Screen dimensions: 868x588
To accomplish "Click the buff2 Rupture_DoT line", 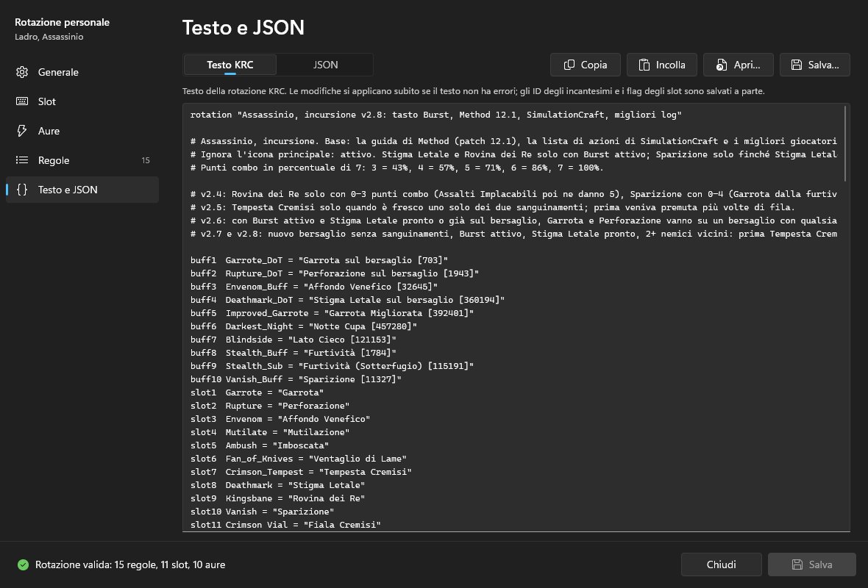I will (335, 273).
